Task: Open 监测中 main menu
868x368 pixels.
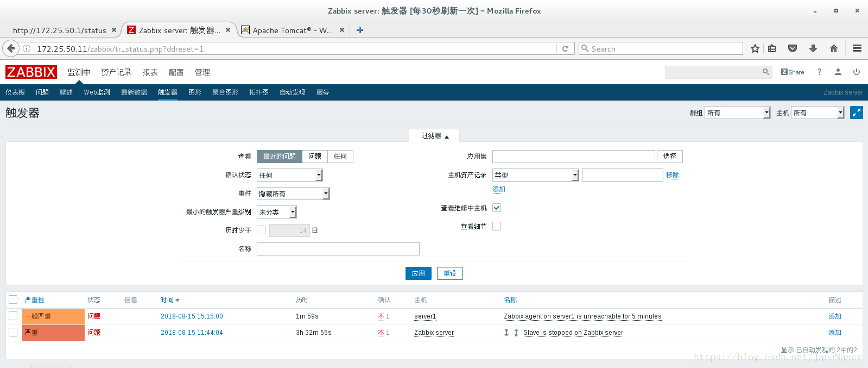Action: coord(79,72)
